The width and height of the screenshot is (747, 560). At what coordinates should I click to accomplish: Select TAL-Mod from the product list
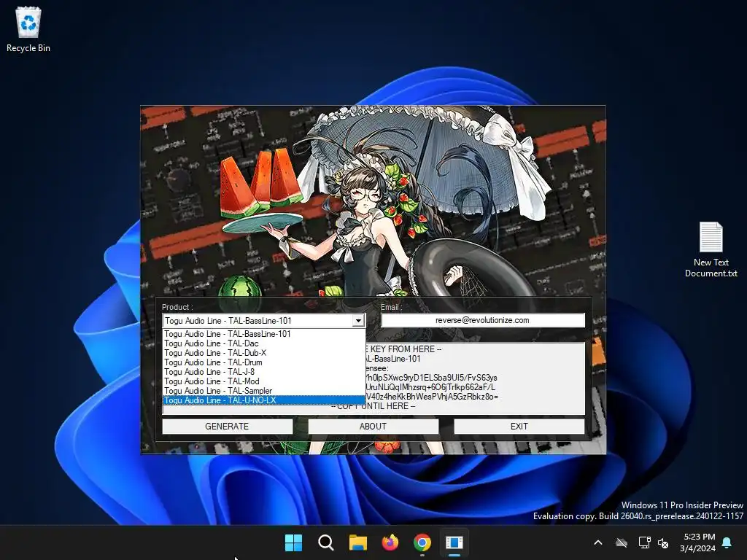click(x=264, y=381)
